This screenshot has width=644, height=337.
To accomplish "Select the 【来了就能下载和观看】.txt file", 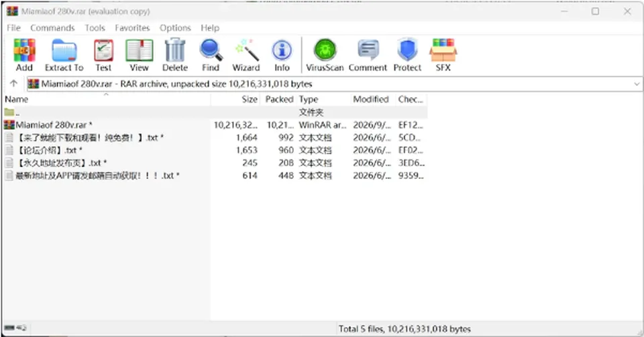I will [x=89, y=138].
